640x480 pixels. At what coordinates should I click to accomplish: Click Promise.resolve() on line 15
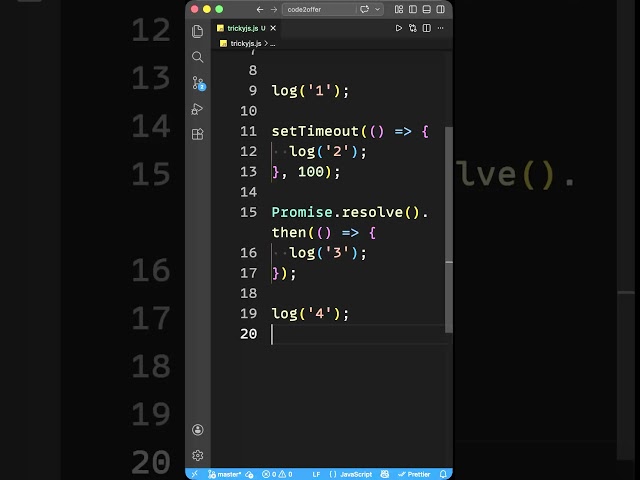[345, 212]
